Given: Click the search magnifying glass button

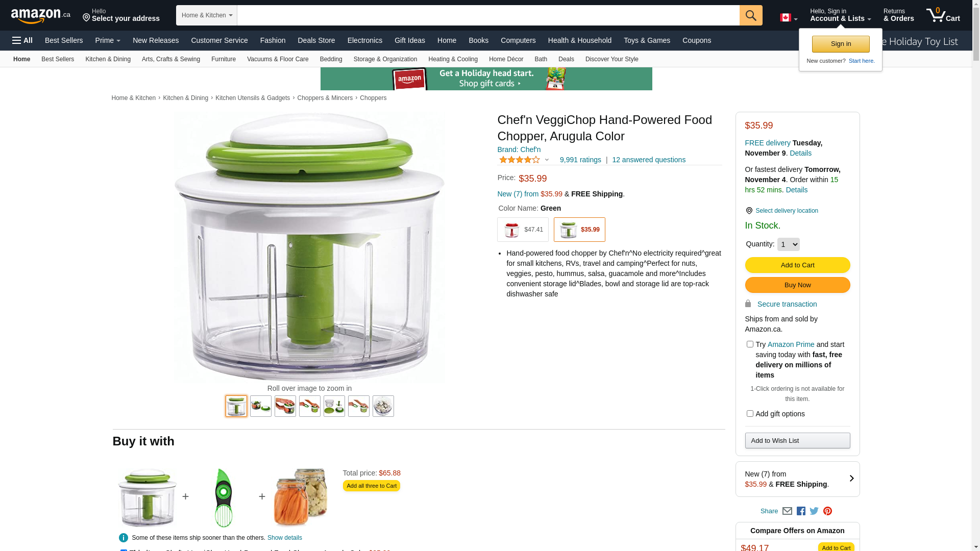Looking at the screenshot, I should click(x=750, y=15).
